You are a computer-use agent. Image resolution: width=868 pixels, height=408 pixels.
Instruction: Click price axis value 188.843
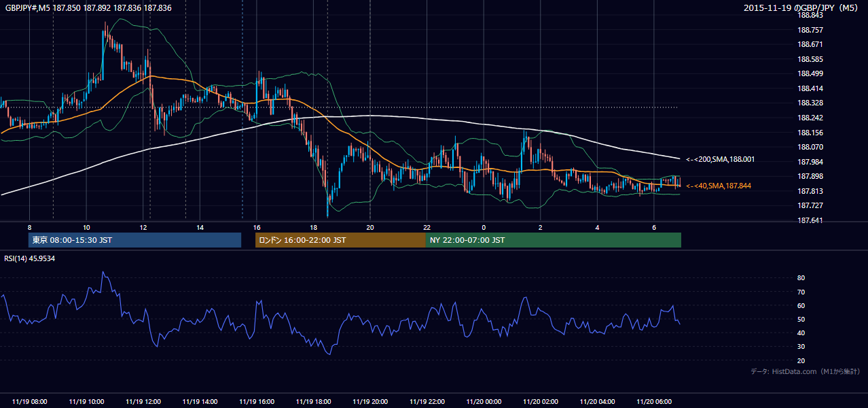click(x=810, y=15)
